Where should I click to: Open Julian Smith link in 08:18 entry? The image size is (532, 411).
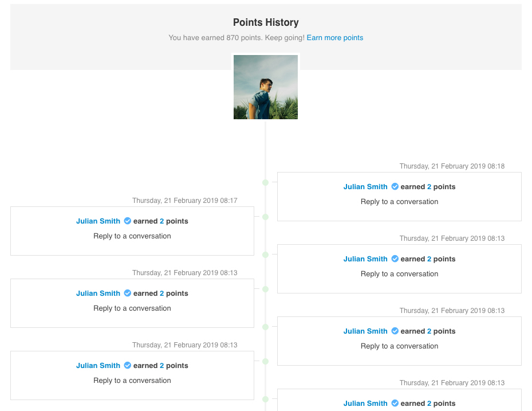pos(365,187)
